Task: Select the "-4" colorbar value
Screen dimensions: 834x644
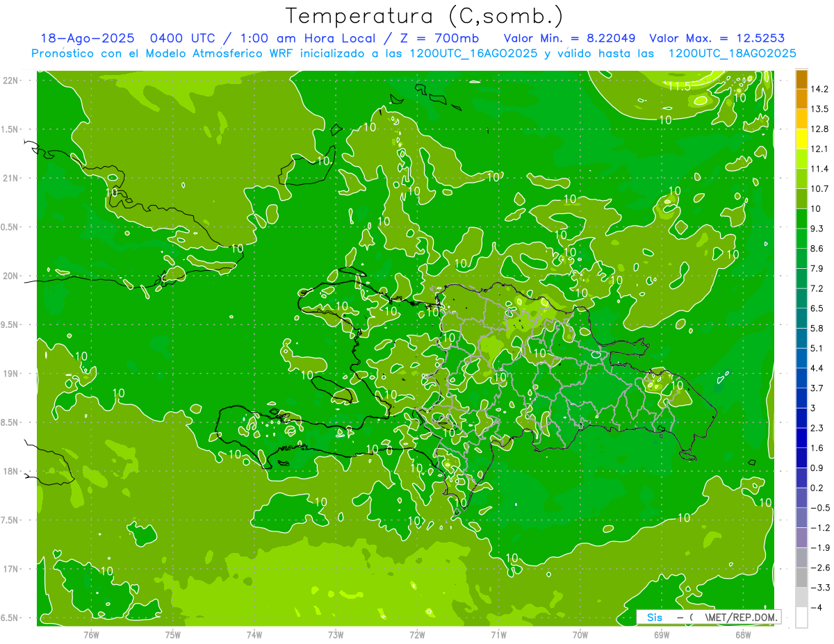Action: click(x=817, y=608)
